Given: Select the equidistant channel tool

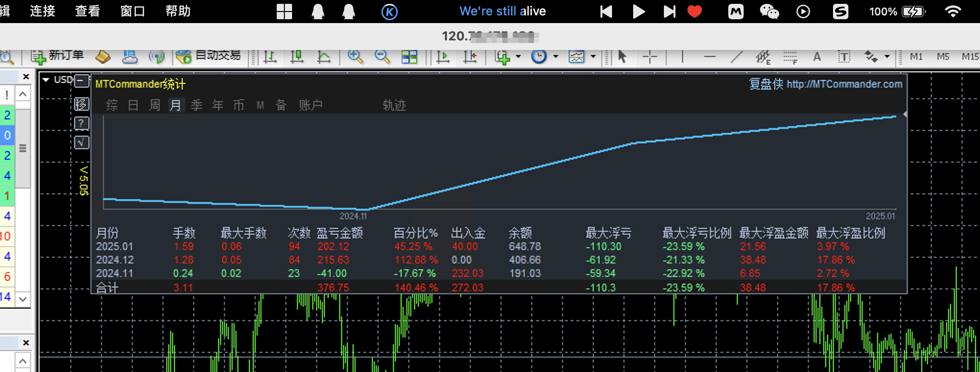Looking at the screenshot, I should click(x=763, y=57).
